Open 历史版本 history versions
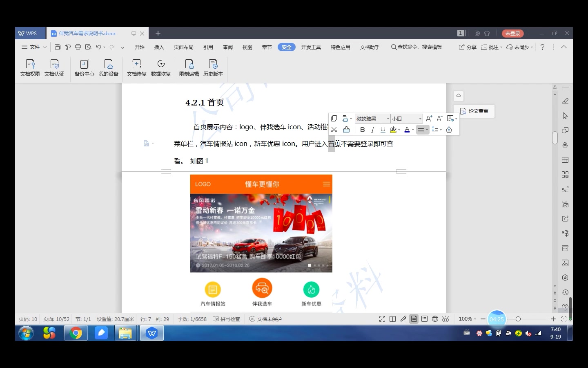 213,68
